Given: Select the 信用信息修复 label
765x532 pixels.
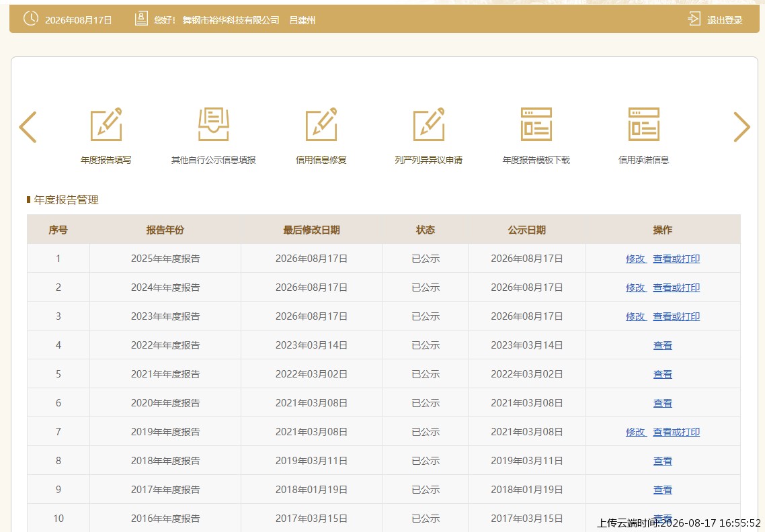Looking at the screenshot, I should [x=321, y=160].
